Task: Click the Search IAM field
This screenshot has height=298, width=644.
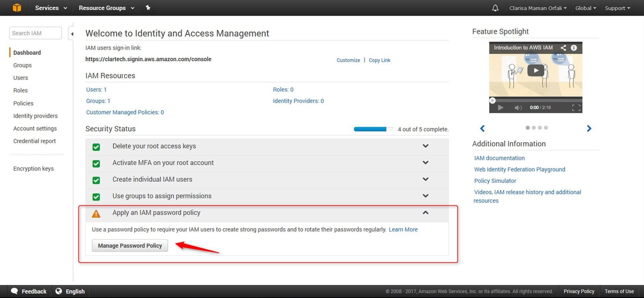Action: pyautogui.click(x=36, y=33)
